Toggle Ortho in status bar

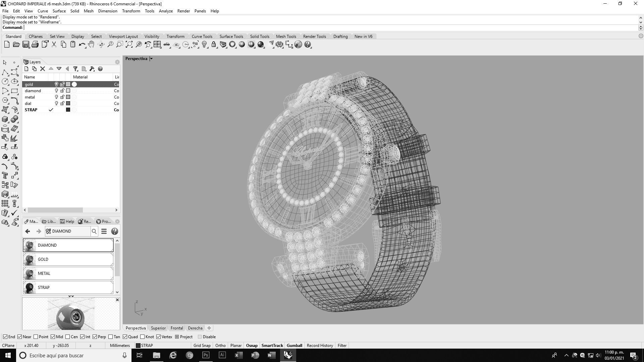coord(220,346)
